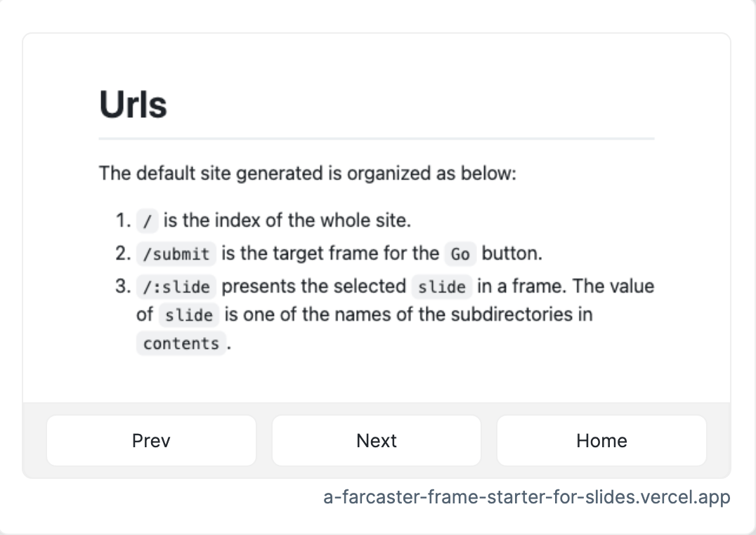Click the slide code after 'of'

[188, 315]
